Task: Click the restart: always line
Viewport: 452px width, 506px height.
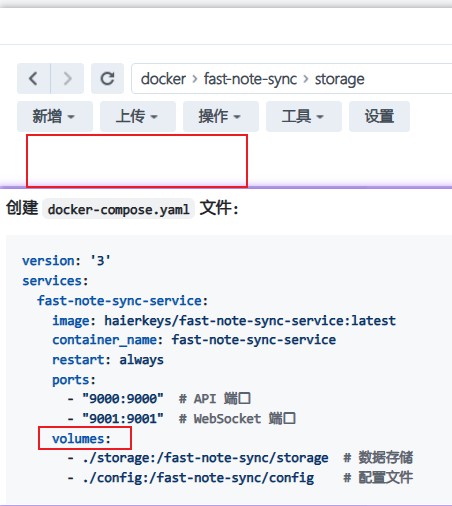Action: coord(108,360)
